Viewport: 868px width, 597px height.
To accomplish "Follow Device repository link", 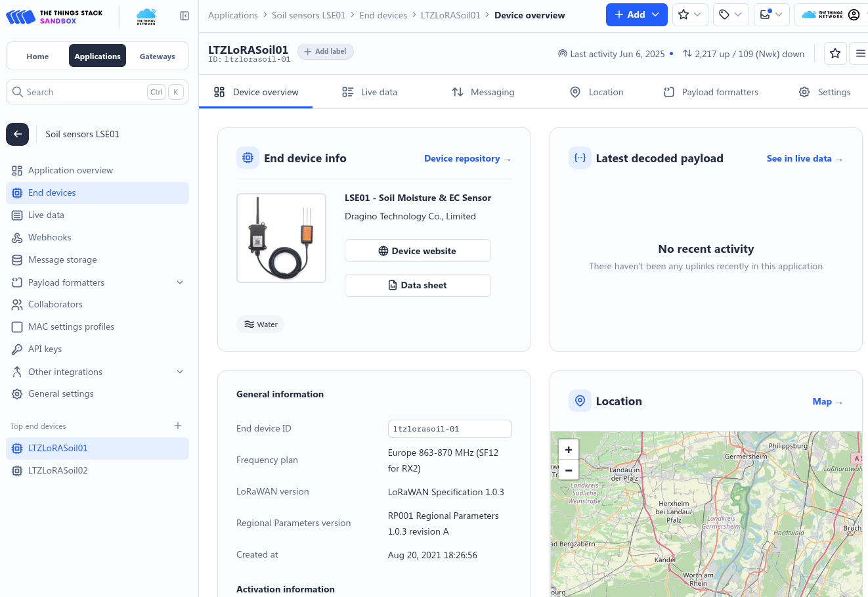I will tap(467, 159).
